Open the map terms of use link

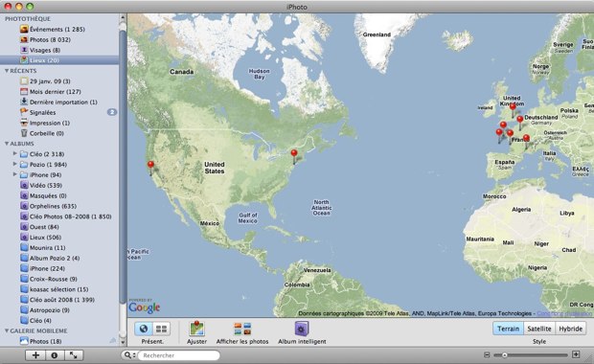pyautogui.click(x=564, y=313)
